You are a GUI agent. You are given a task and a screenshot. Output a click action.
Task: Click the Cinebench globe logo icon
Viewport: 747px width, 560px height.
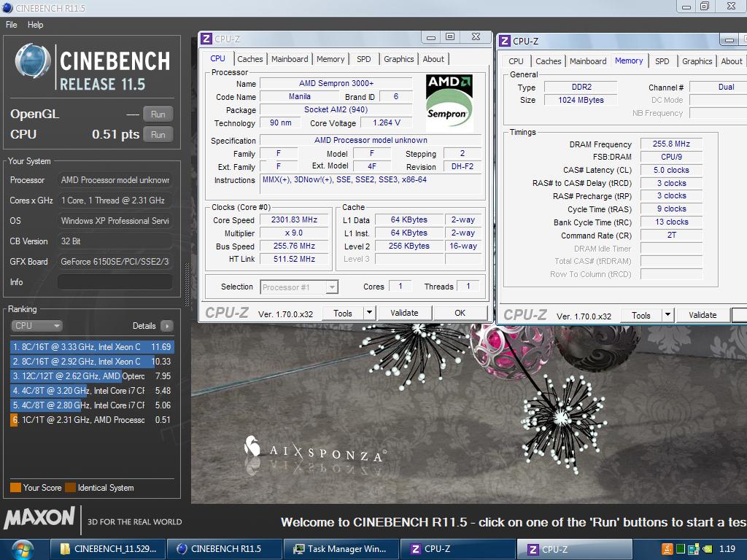pyautogui.click(x=33, y=61)
